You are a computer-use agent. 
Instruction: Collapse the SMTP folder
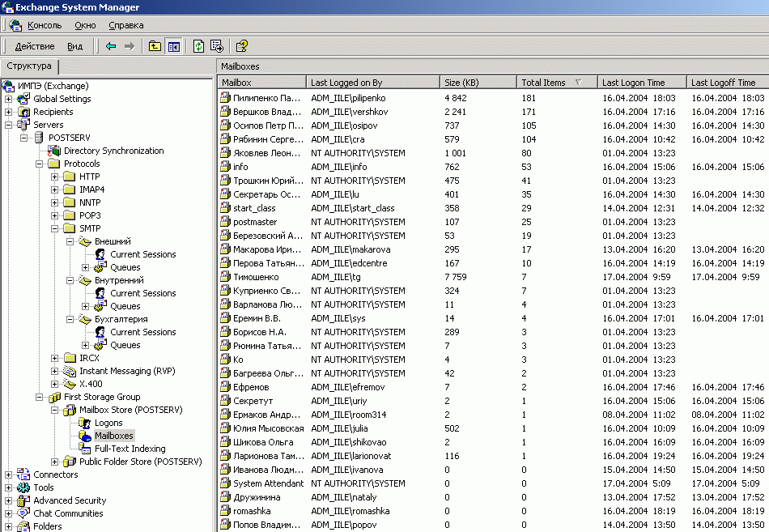54,228
